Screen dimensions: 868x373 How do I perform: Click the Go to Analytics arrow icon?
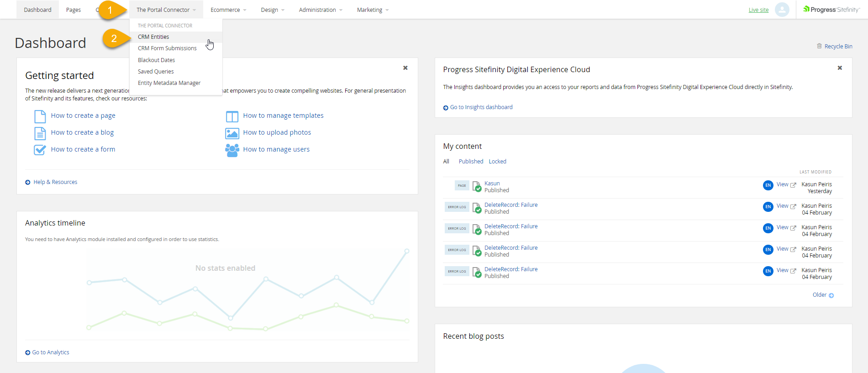28,352
